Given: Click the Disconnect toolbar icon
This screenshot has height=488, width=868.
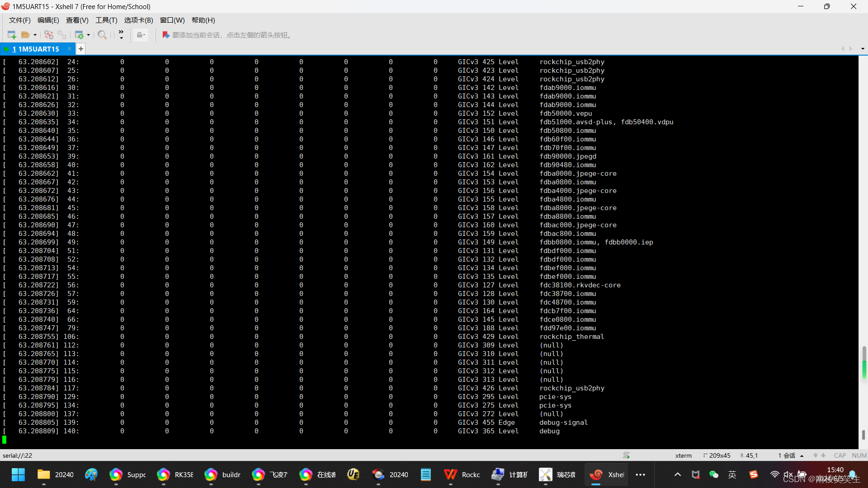Looking at the screenshot, I should pos(49,35).
